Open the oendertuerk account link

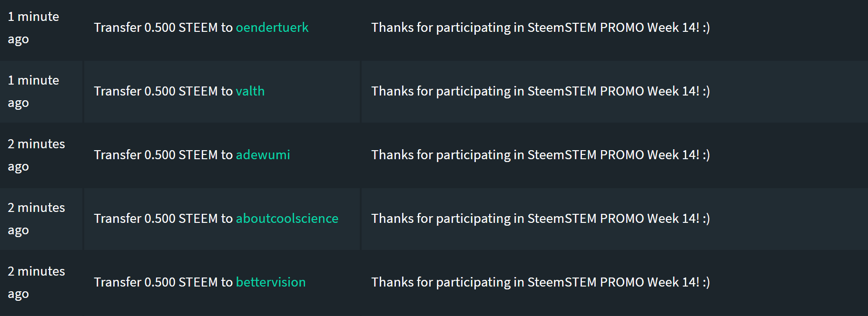click(272, 28)
